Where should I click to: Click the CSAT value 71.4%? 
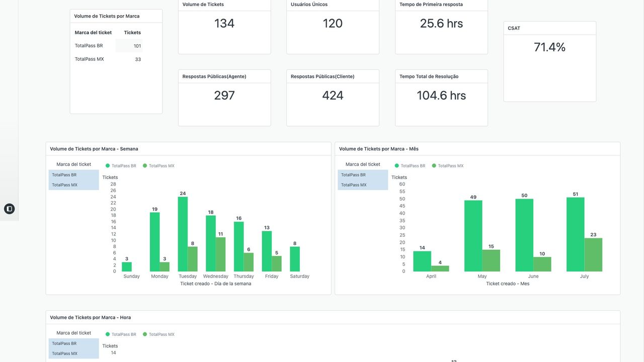550,47
